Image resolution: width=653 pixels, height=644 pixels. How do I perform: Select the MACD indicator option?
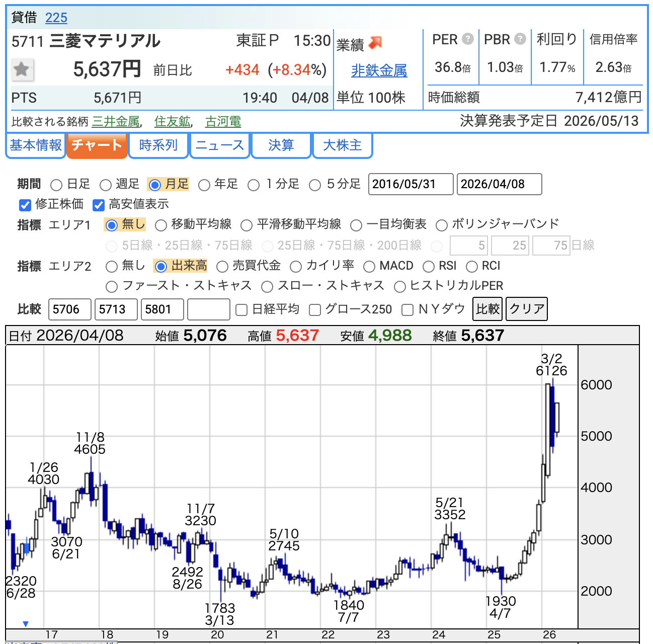pos(369,267)
